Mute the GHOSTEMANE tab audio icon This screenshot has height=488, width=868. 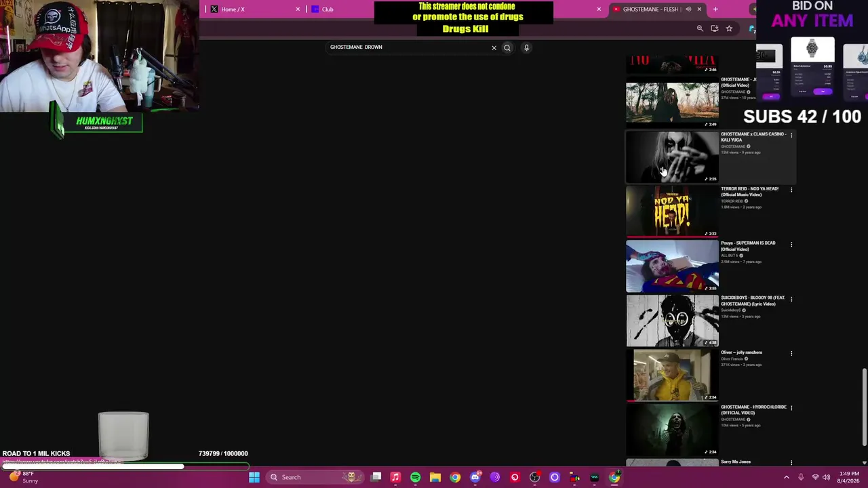click(688, 9)
